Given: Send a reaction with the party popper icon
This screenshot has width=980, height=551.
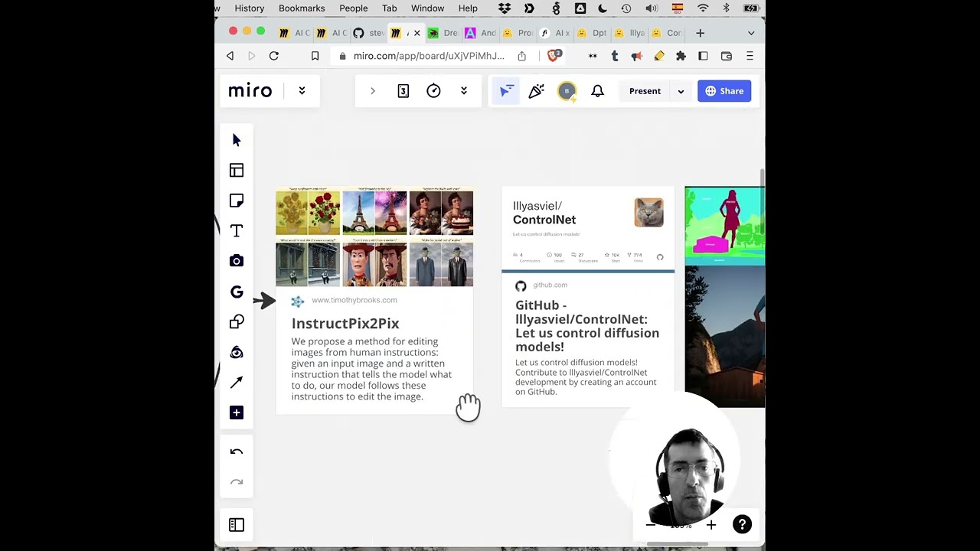Looking at the screenshot, I should [x=536, y=91].
